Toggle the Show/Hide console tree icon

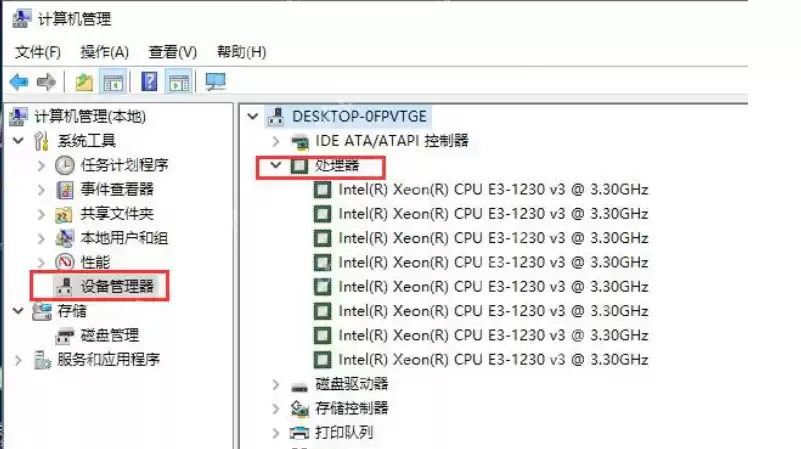click(x=114, y=82)
